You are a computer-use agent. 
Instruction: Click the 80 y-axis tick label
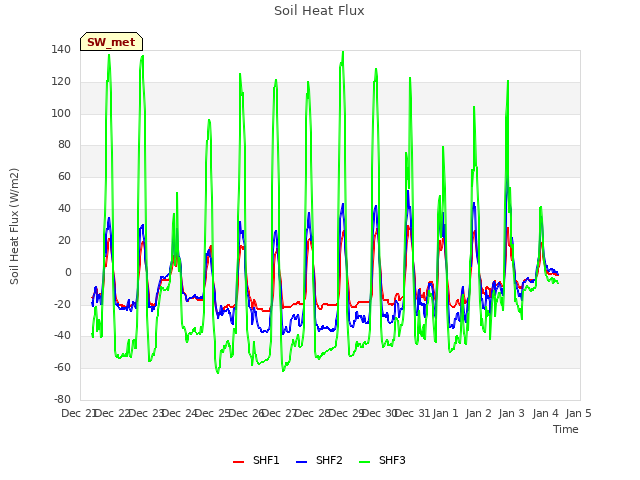tap(64, 145)
